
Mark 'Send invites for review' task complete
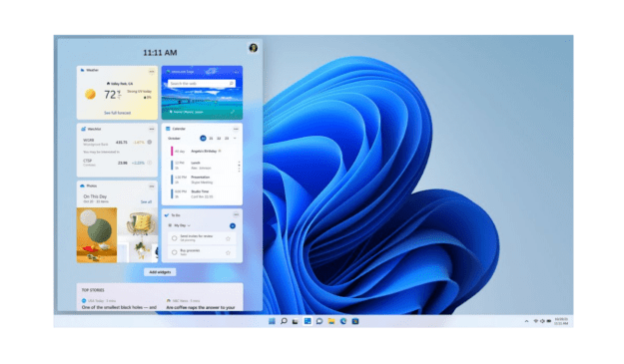coord(175,238)
